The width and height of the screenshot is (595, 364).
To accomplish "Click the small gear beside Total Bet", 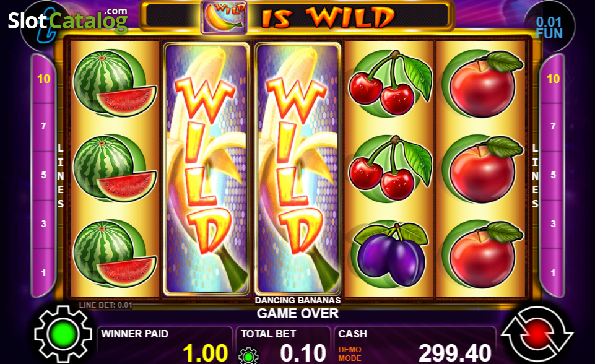I will (248, 357).
